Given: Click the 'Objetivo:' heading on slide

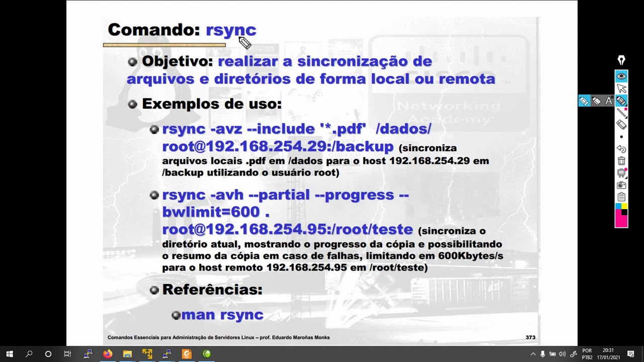Looking at the screenshot, I should coord(178,61).
